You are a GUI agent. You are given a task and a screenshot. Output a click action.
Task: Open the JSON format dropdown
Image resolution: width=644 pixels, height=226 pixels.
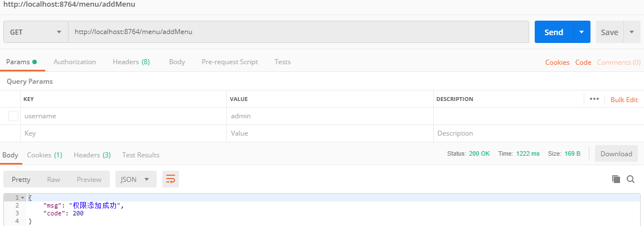click(x=135, y=179)
